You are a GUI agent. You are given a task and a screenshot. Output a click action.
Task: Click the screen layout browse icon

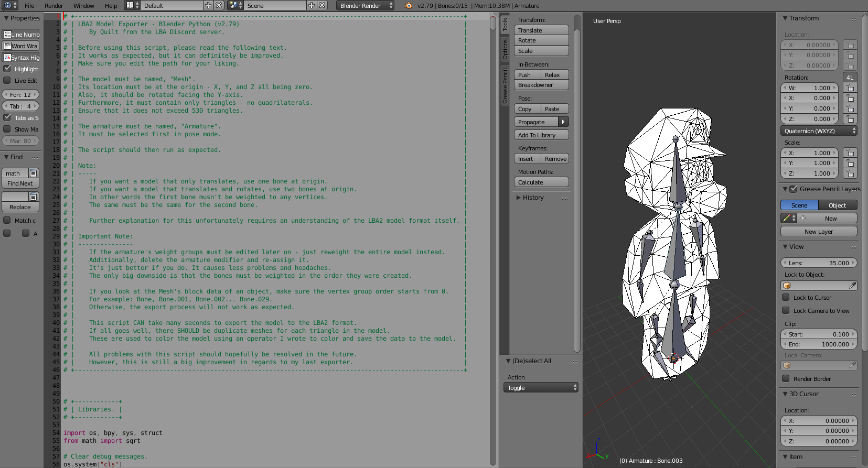pyautogui.click(x=132, y=5)
